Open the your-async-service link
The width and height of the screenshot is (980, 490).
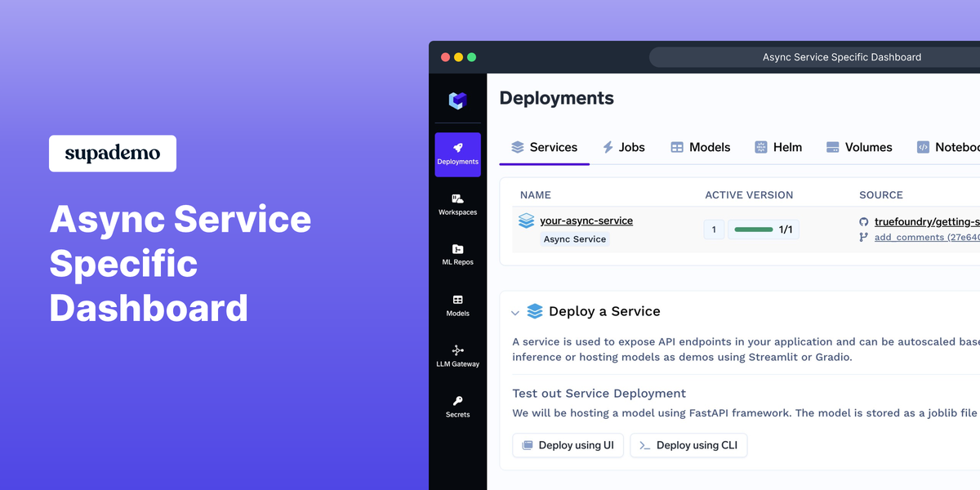(586, 220)
